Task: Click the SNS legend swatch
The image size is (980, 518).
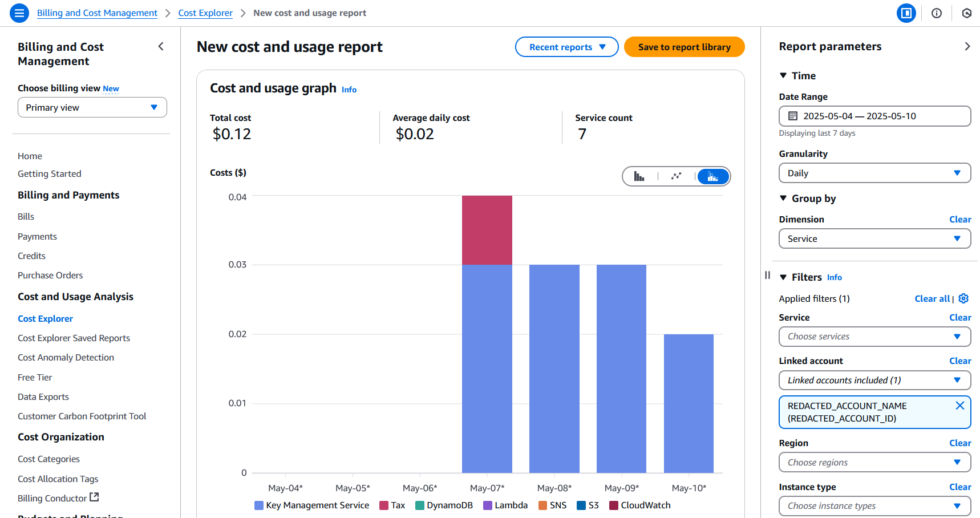Action: coord(543,505)
